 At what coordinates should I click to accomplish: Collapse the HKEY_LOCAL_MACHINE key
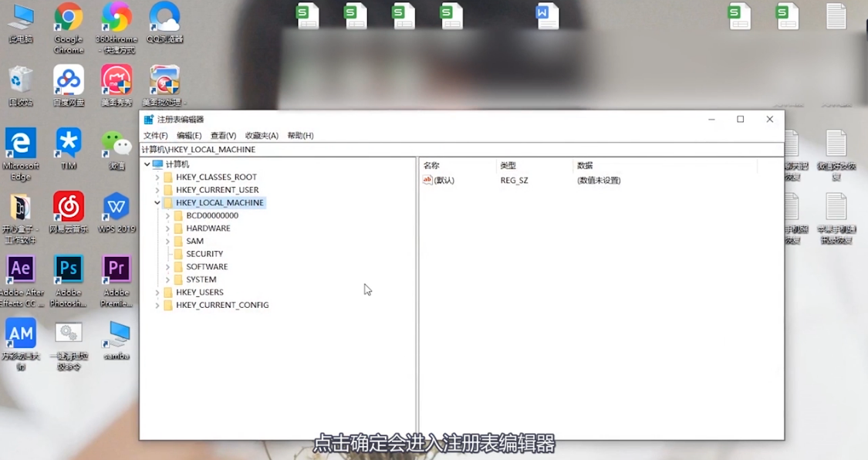(157, 202)
